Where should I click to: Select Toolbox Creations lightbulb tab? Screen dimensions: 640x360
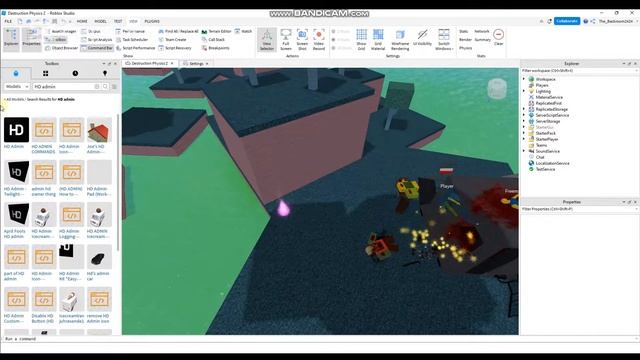(105, 73)
